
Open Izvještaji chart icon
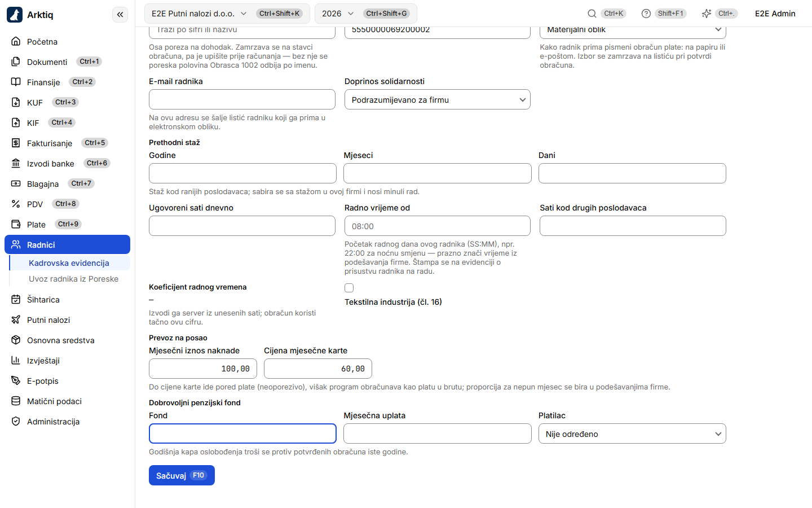[16, 361]
